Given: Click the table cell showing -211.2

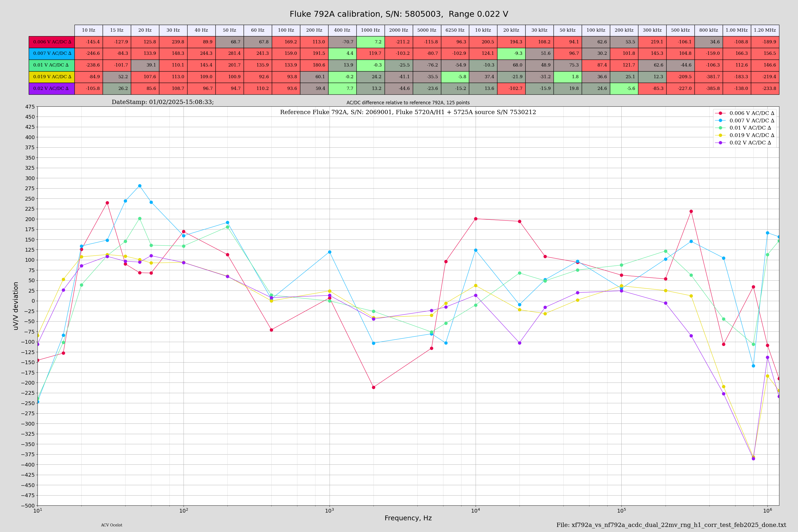Looking at the screenshot, I should pyautogui.click(x=399, y=42).
